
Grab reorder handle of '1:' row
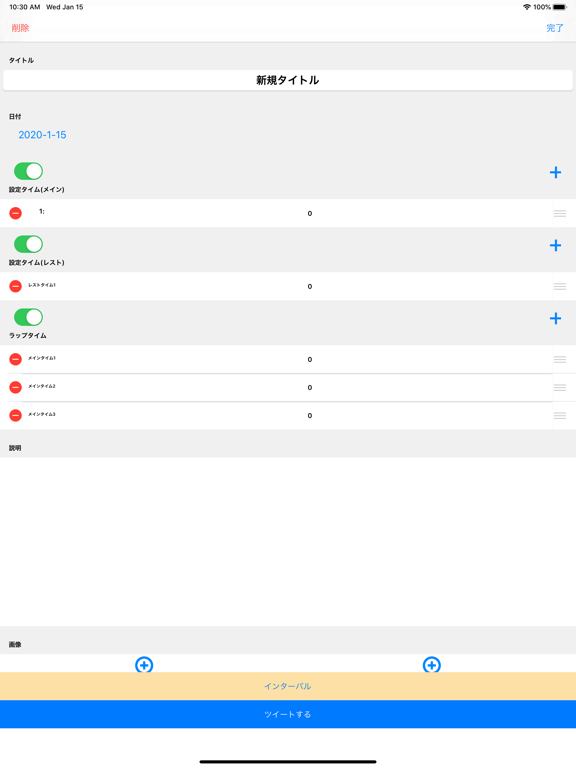(560, 213)
